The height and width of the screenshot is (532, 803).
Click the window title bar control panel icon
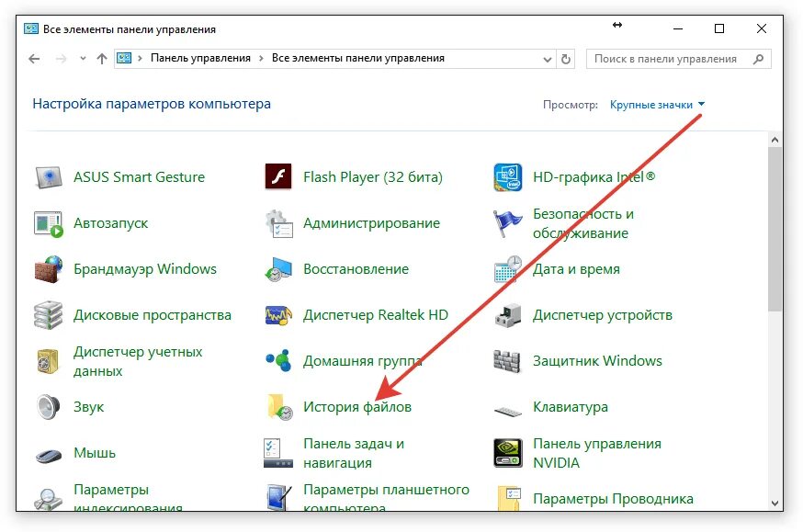click(31, 29)
